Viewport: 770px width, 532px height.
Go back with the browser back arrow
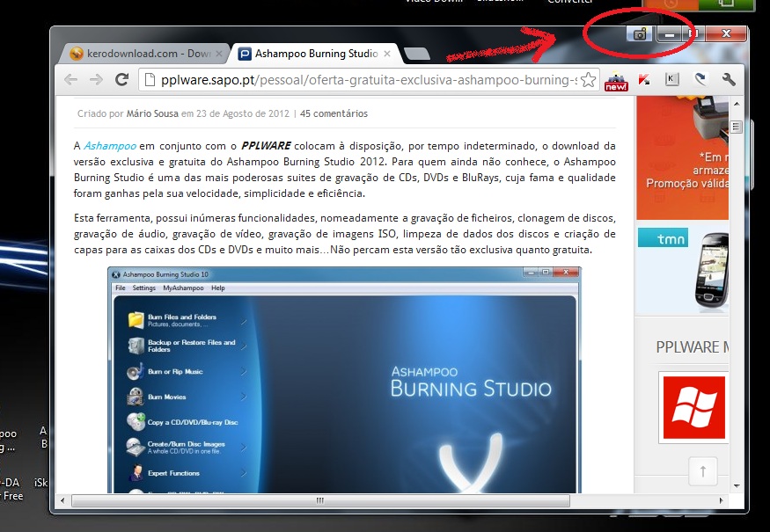[x=71, y=79]
